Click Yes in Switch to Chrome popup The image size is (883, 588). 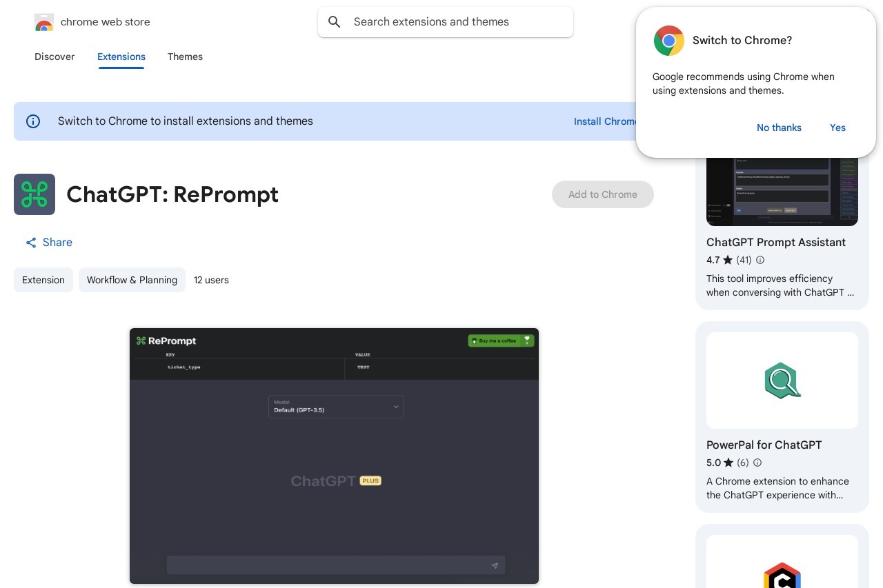click(837, 128)
